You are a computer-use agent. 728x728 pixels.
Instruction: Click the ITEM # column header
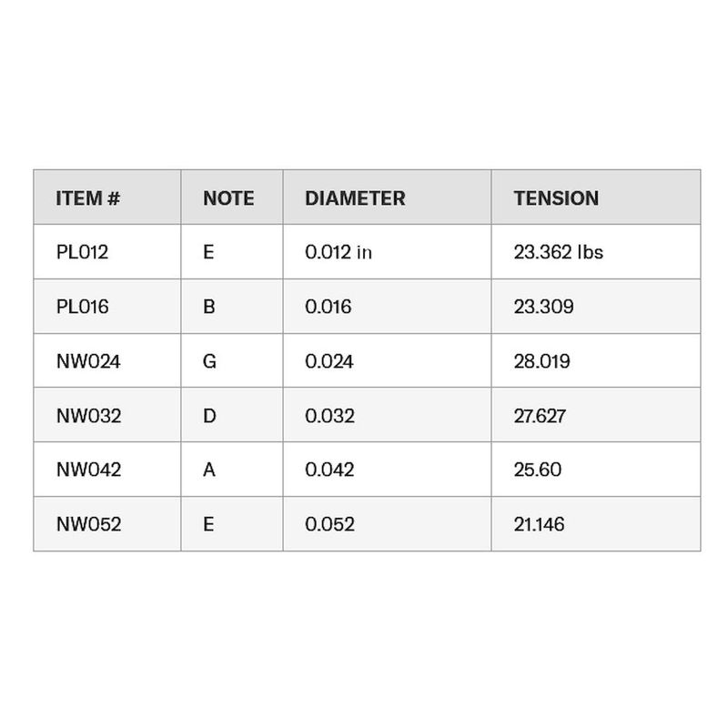(x=107, y=197)
